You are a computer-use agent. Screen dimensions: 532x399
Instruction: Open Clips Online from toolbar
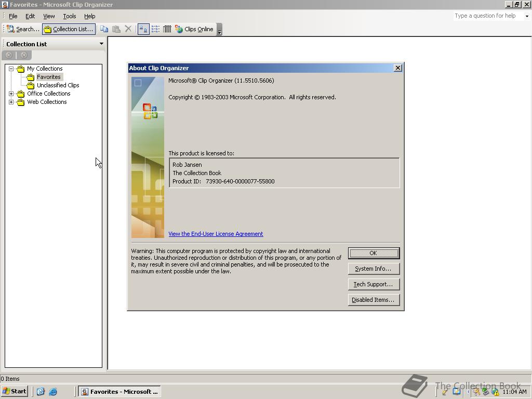[x=194, y=29]
